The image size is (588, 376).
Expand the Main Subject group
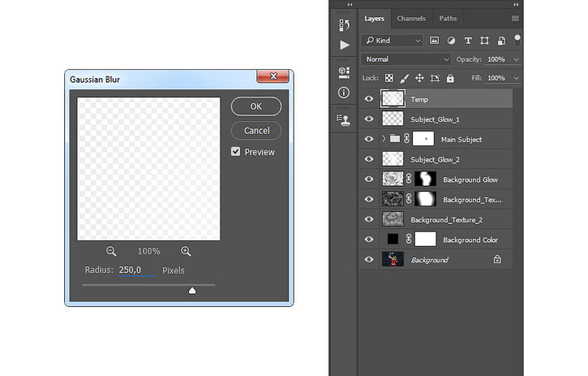[384, 139]
